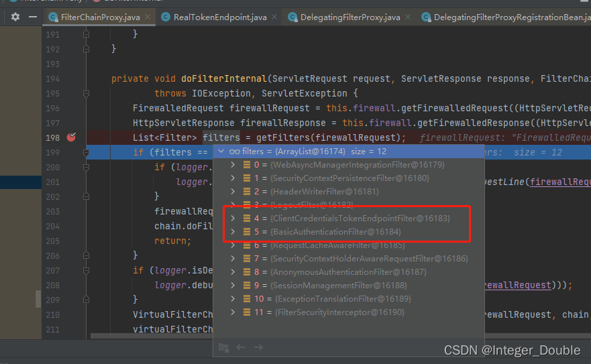Expand SecurityContextHolderAwareRequestFilter entry 7
The width and height of the screenshot is (591, 364).
(x=233, y=259)
